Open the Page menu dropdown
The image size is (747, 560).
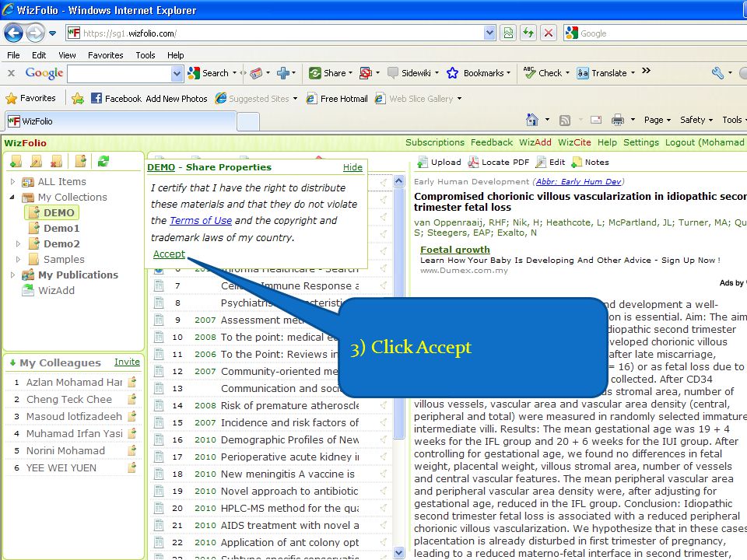[x=658, y=120]
